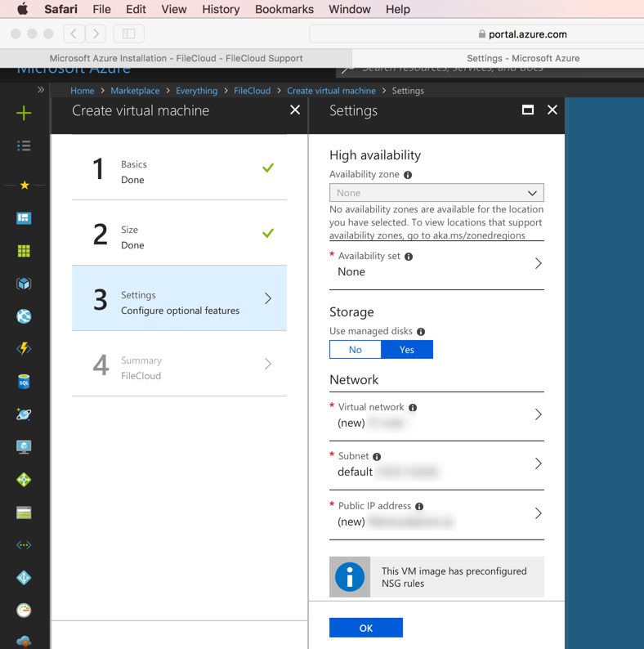This screenshot has width=644, height=649.
Task: Set Use managed disks to Yes
Action: click(407, 350)
